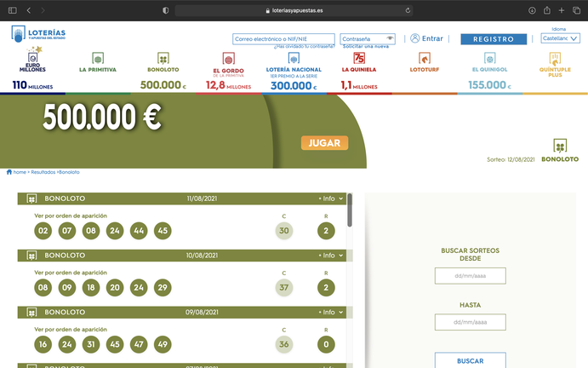
Task: Click complementario ball 37 in 10/08/2021 draw
Action: coord(284,287)
